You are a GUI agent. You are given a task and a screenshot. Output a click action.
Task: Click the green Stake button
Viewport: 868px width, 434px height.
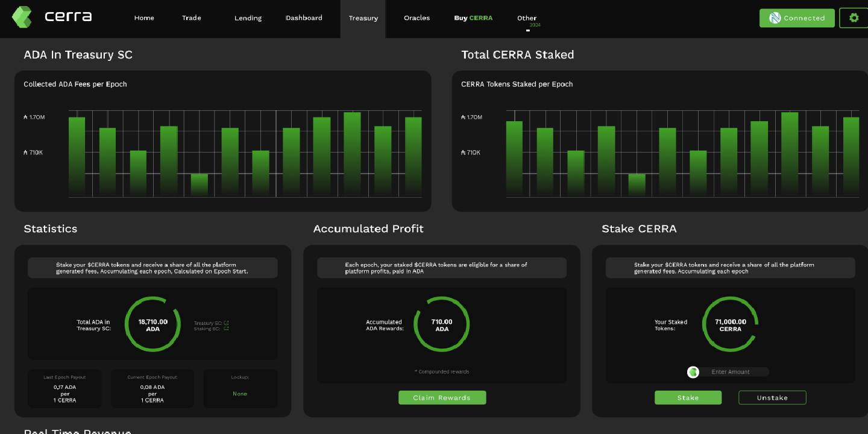(688, 398)
